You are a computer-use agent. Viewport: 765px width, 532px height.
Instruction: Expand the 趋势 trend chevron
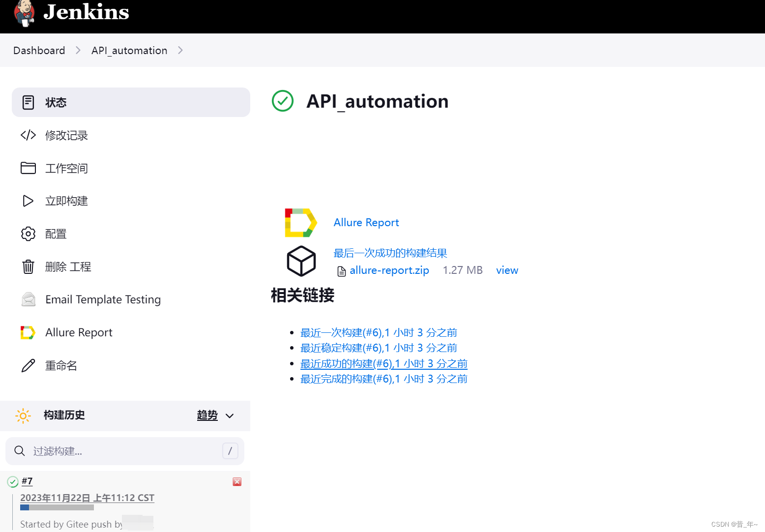click(x=230, y=416)
